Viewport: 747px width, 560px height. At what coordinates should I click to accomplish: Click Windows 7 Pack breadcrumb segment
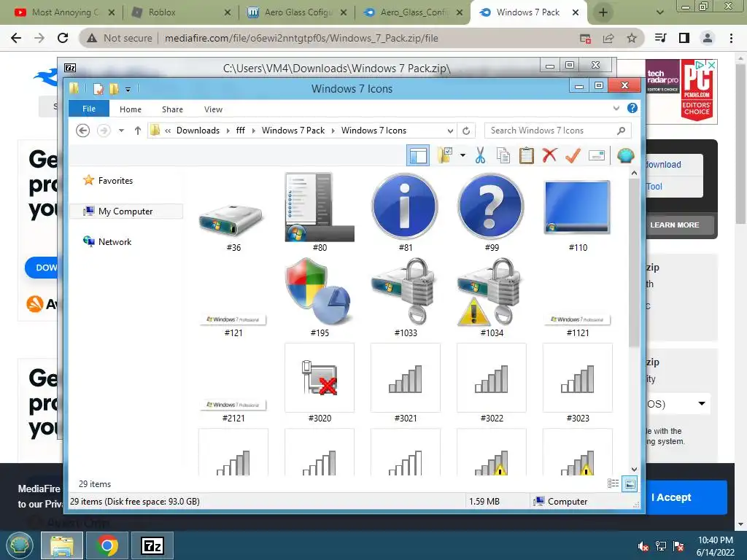tap(293, 131)
